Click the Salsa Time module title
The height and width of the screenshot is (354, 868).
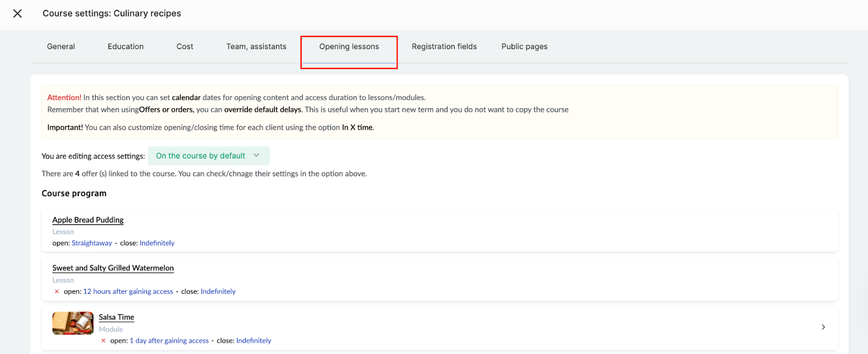[116, 317]
